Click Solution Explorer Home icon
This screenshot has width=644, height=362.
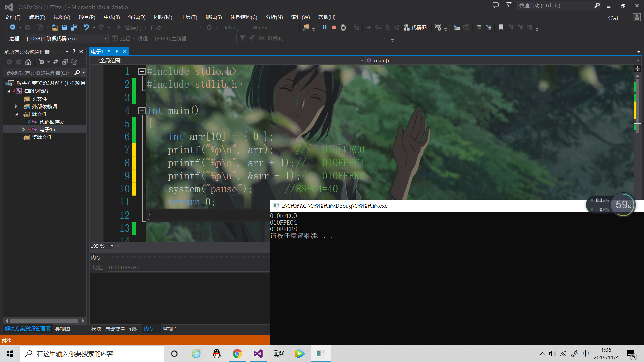click(28, 62)
